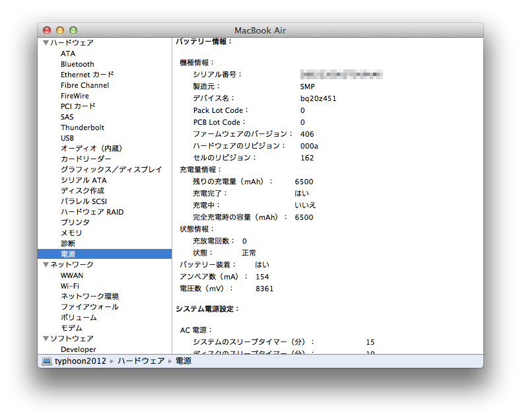Image resolution: width=521 pixels, height=420 pixels.
Task: Collapse the ソフトウェア tree section
Action: point(46,339)
